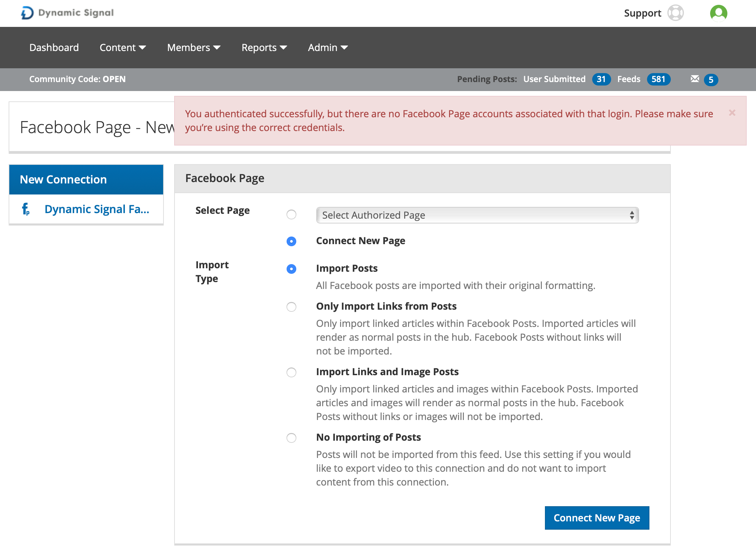This screenshot has height=550, width=756.
Task: Open the Support lifebuoy icon
Action: click(x=675, y=13)
